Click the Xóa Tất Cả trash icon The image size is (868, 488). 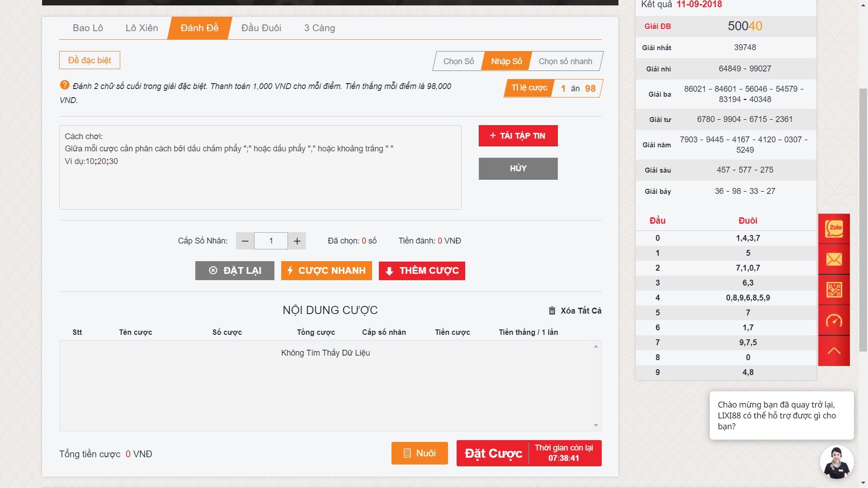point(552,311)
